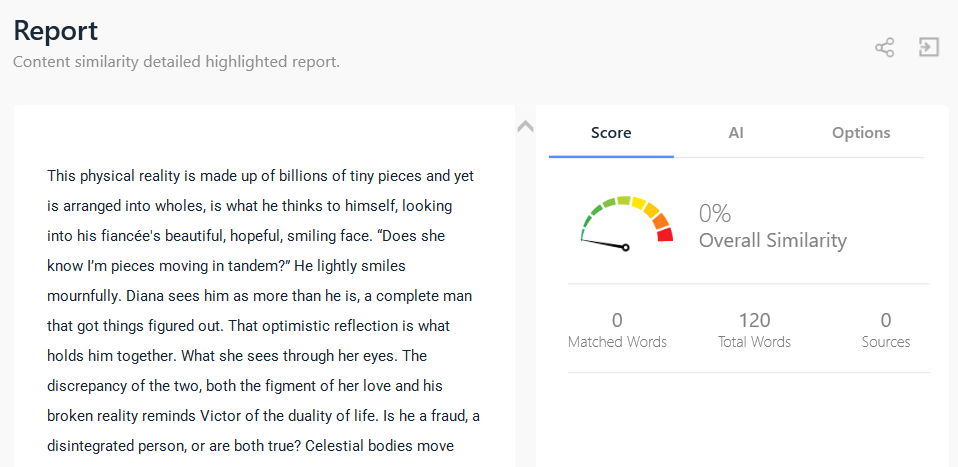Click the content similarity subtitle text
This screenshot has width=958, height=467.
coord(176,62)
